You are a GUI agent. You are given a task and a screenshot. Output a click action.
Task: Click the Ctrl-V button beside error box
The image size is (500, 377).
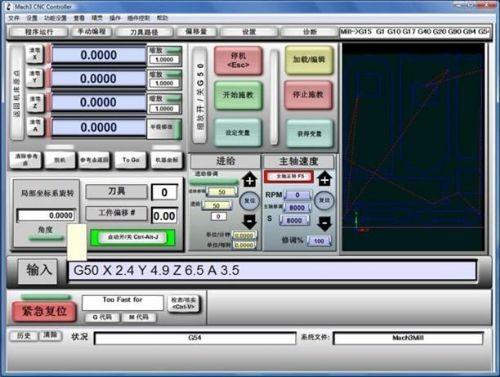183,303
